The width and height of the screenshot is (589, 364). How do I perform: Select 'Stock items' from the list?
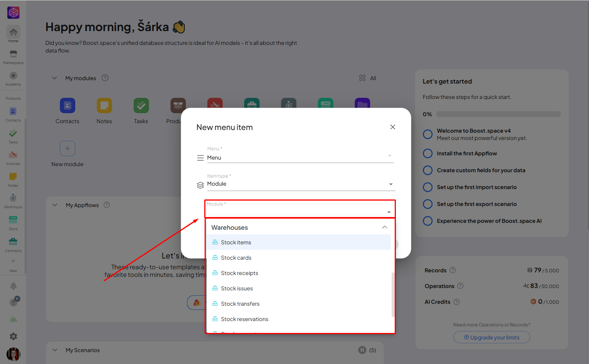point(236,242)
